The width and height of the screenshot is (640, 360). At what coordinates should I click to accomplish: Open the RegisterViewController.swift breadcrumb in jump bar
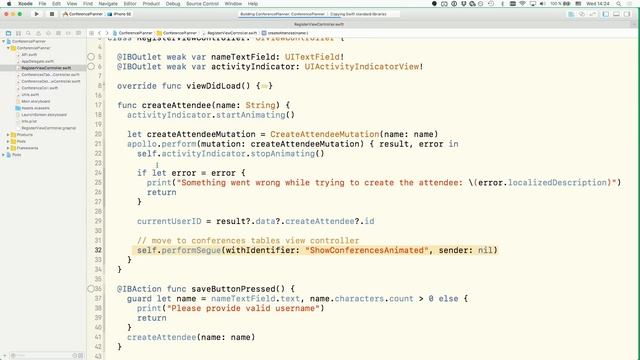pyautogui.click(x=229, y=33)
